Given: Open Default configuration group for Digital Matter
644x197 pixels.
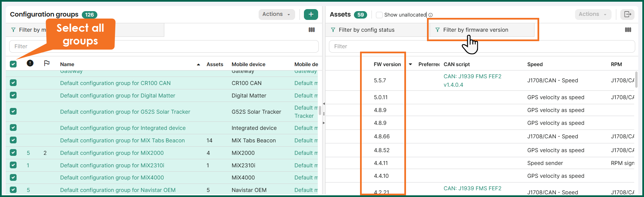Looking at the screenshot, I should tap(118, 95).
